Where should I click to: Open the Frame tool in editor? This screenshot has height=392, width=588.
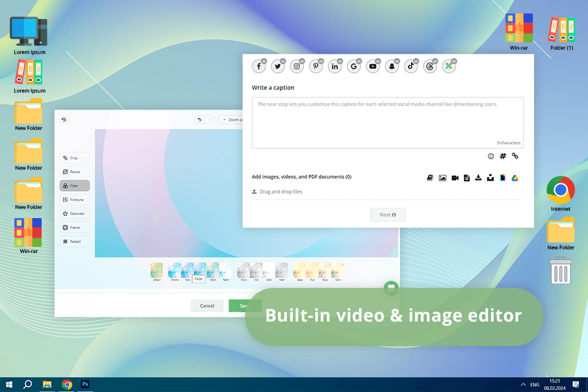[74, 227]
